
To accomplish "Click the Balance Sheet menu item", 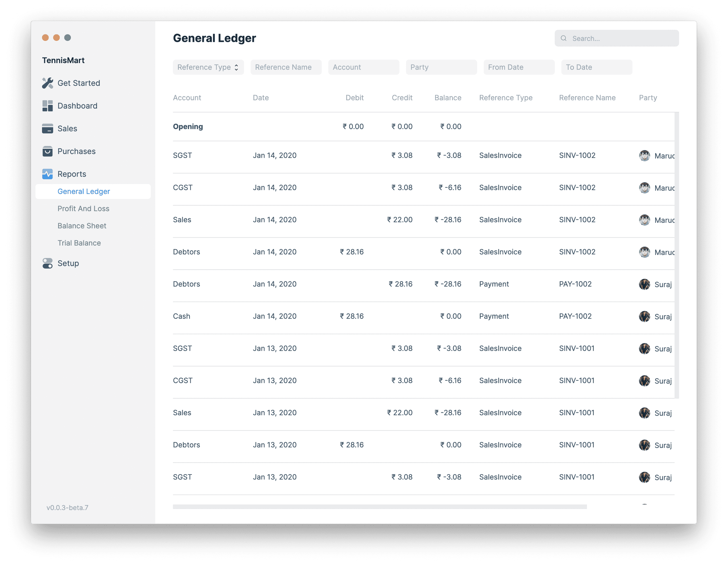I will coord(79,225).
